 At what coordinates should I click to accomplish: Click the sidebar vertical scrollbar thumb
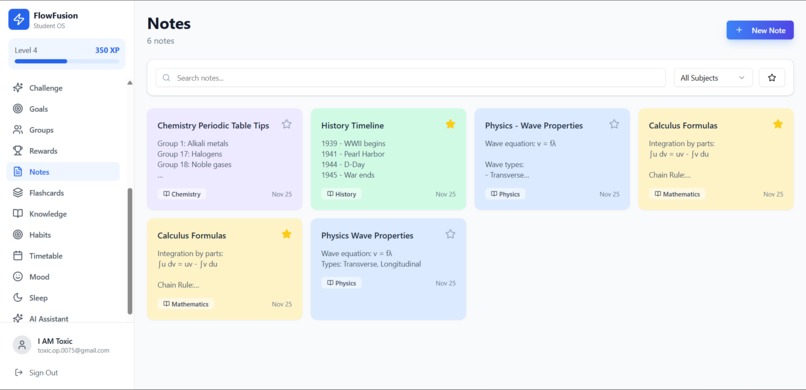[130, 251]
